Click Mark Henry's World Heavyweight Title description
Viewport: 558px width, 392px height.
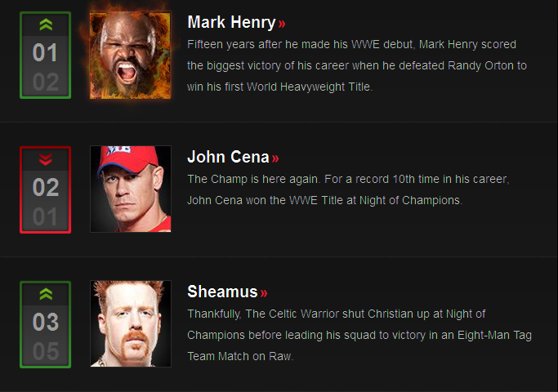click(x=357, y=66)
